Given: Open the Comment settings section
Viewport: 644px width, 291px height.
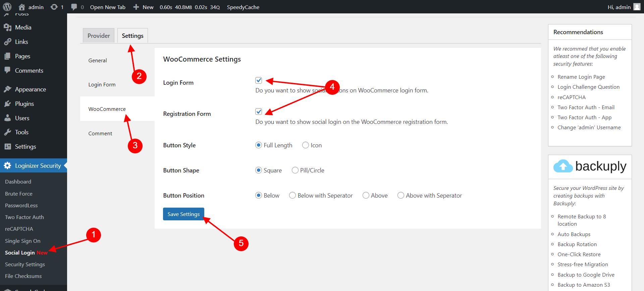Looking at the screenshot, I should [117, 133].
